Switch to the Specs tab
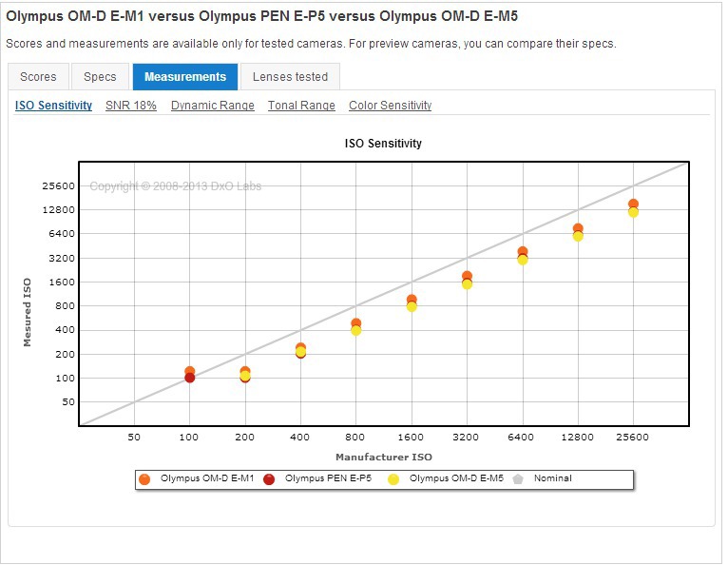The image size is (728, 565). (x=100, y=77)
